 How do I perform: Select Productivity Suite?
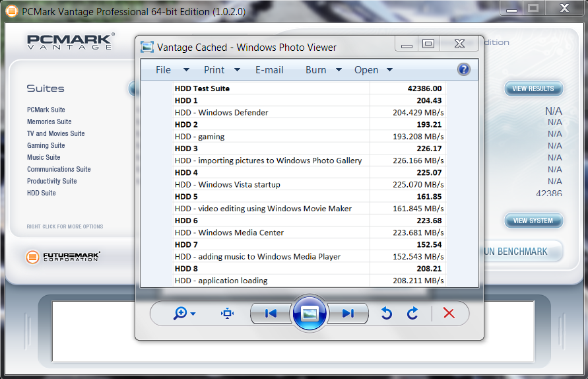pyautogui.click(x=51, y=181)
